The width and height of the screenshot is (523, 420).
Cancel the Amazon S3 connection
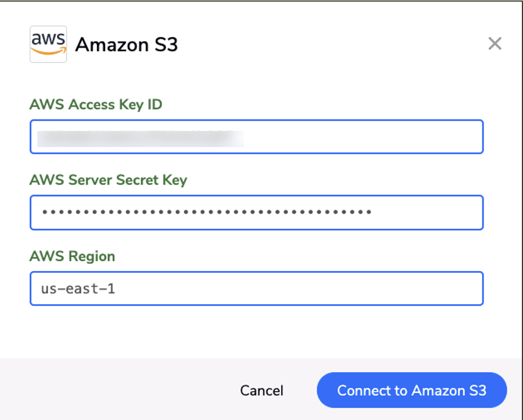click(x=262, y=390)
